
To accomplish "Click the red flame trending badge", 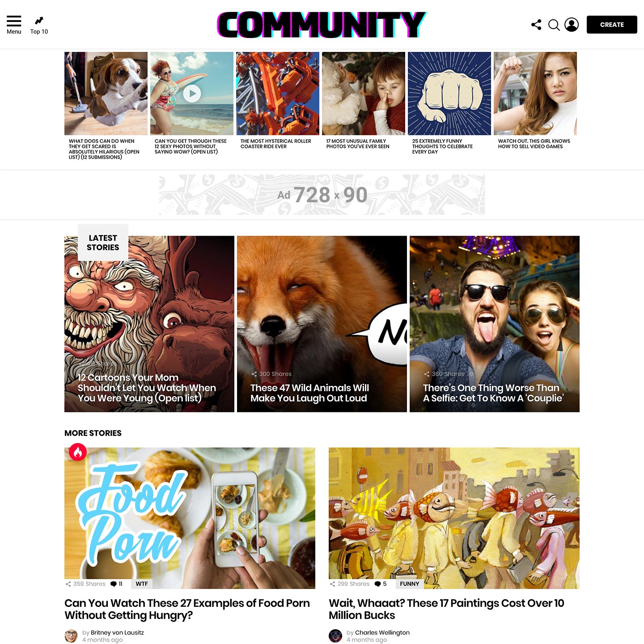I will click(x=78, y=452).
